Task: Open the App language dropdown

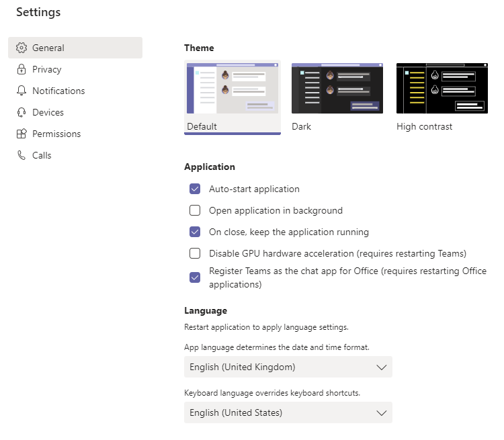Action: click(288, 367)
